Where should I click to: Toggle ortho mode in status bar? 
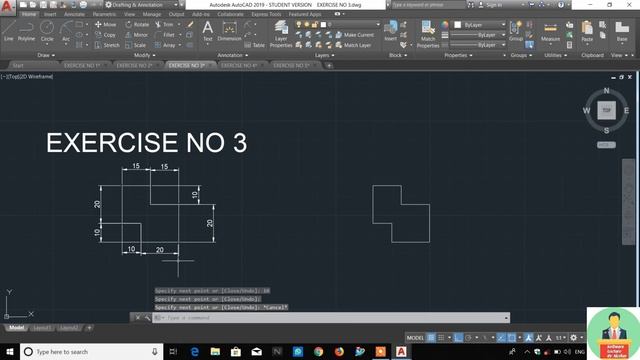click(458, 338)
